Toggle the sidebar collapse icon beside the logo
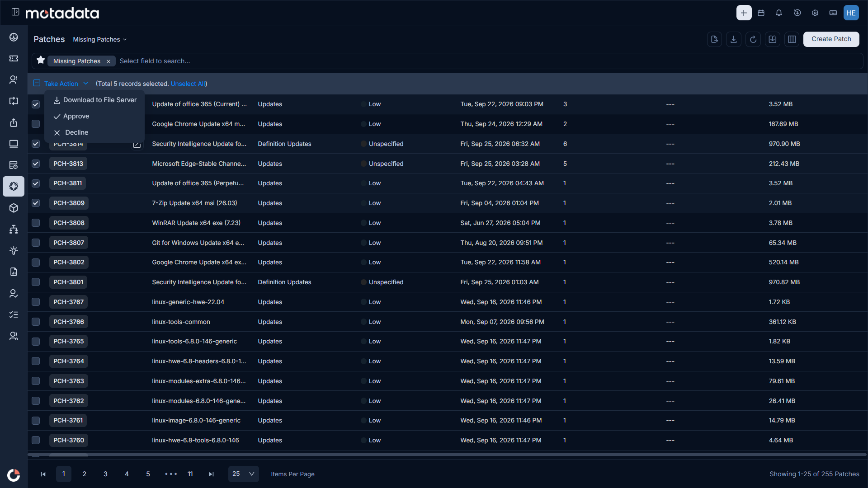This screenshot has width=868, height=488. (x=15, y=12)
